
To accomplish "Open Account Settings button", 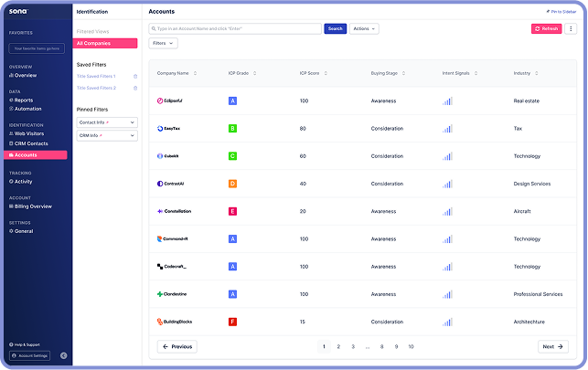I will 29,355.
